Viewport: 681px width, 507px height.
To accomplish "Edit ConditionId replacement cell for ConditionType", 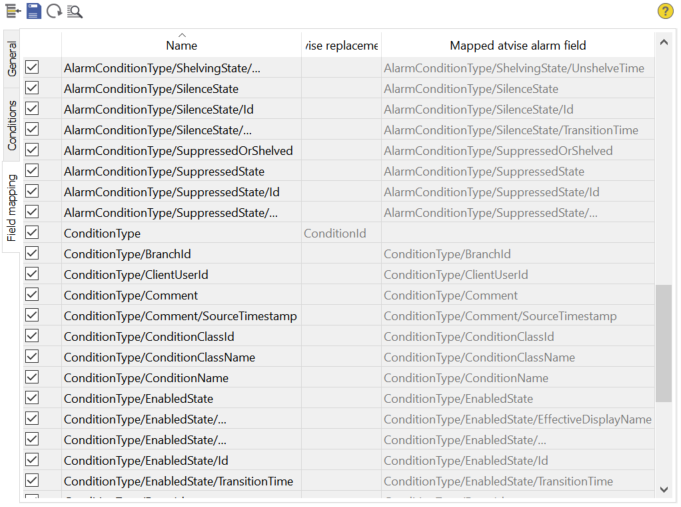I will pyautogui.click(x=341, y=233).
